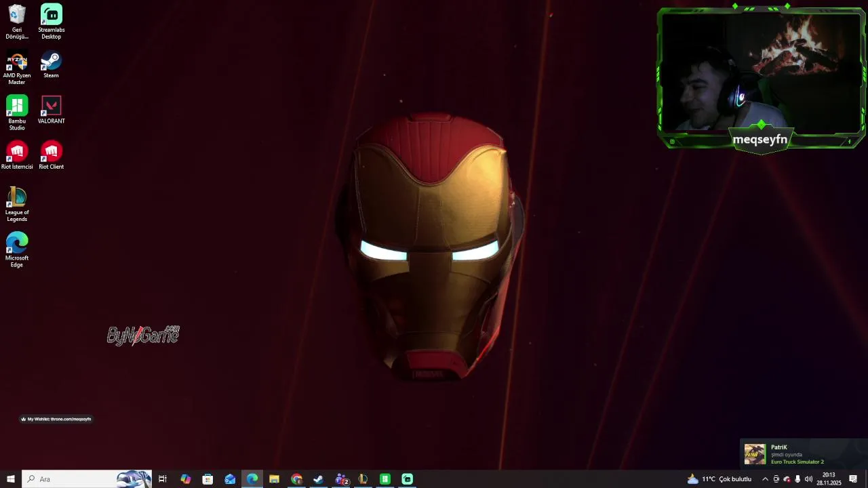This screenshot has height=488, width=868.
Task: Select the Steam desktop shortcut
Action: [52, 65]
